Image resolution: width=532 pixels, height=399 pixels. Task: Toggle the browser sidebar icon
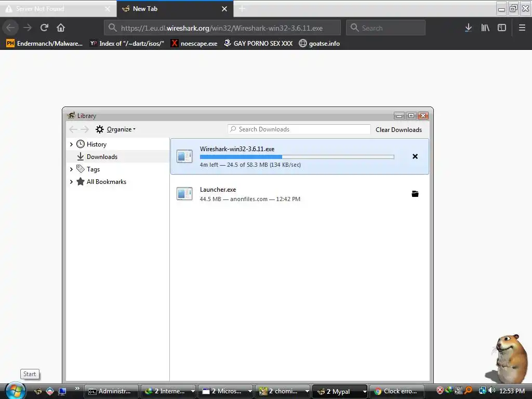tap(502, 28)
